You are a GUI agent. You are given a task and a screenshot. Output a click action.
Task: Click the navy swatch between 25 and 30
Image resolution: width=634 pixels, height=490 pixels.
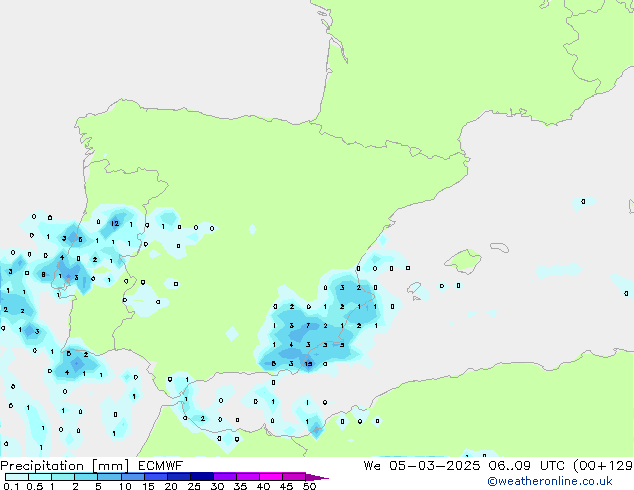tap(202, 477)
